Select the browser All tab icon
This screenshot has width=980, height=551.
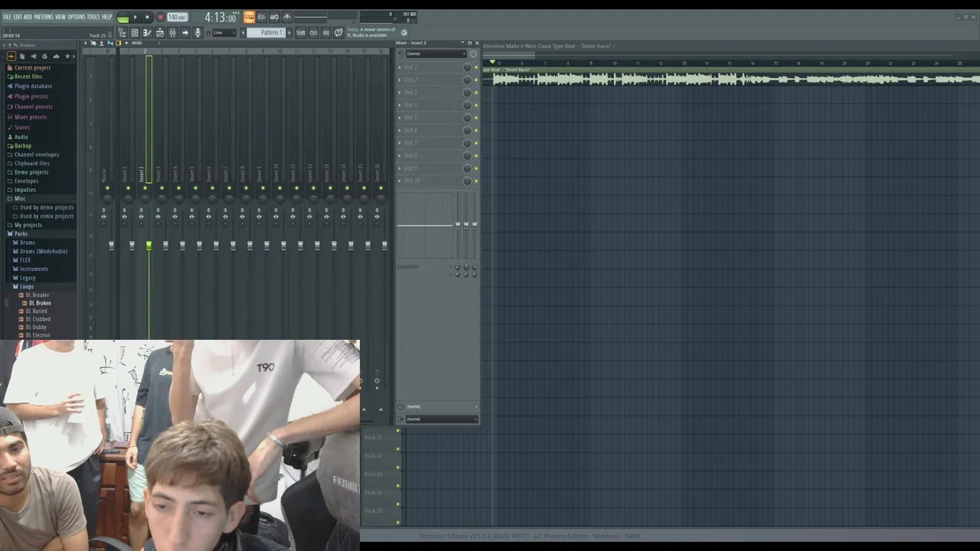click(x=11, y=56)
